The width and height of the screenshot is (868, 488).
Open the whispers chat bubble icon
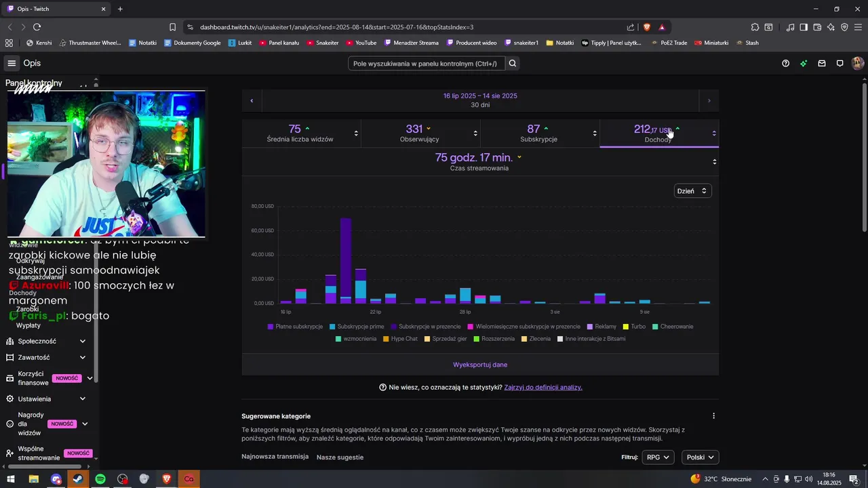point(840,63)
